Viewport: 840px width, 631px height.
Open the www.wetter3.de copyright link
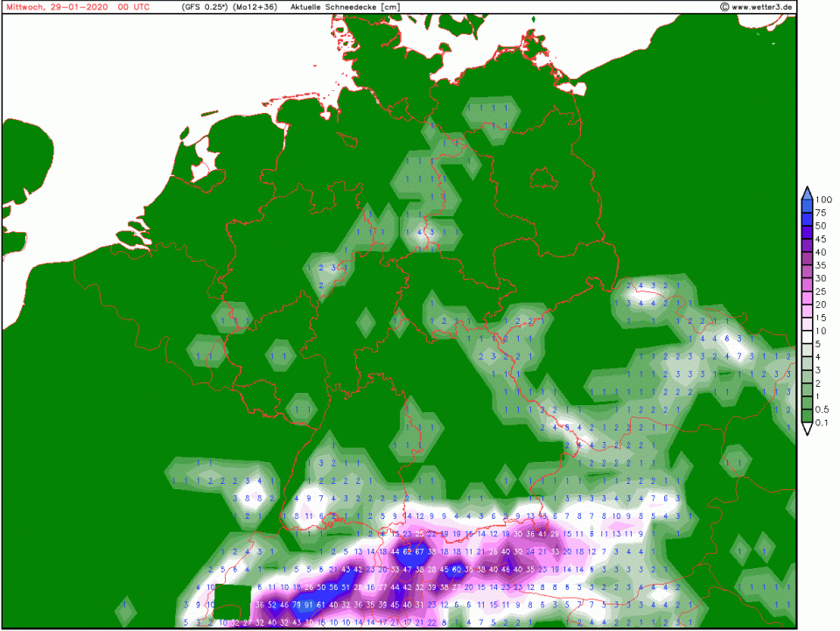pos(757,7)
